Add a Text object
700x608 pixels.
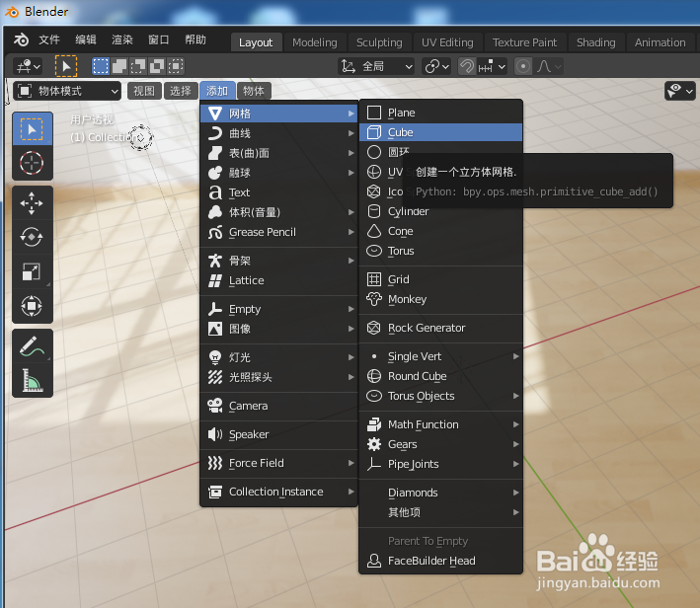click(x=278, y=192)
